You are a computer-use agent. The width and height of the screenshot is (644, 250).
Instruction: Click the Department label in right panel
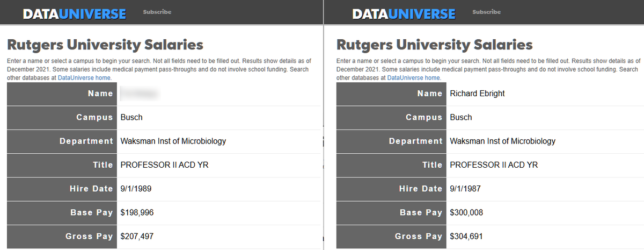tap(416, 141)
